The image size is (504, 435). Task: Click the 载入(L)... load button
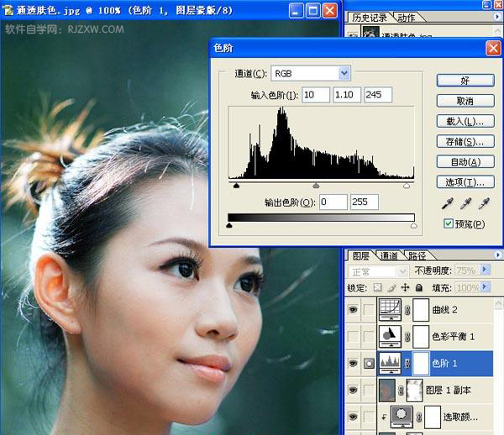pos(465,121)
